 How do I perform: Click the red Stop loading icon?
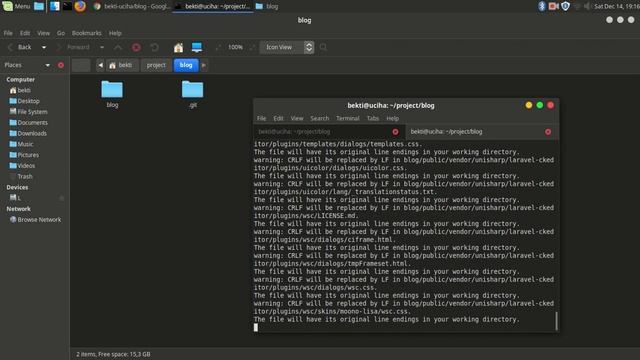[136, 47]
